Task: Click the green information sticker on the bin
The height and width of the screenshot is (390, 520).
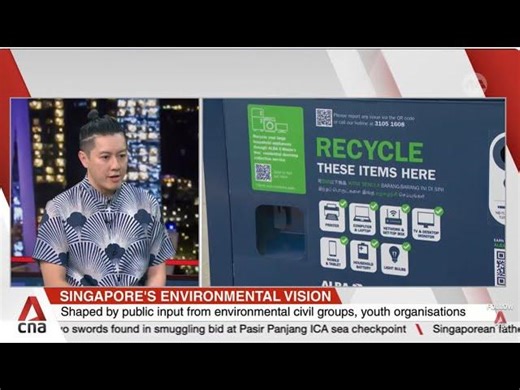Action: point(276,149)
